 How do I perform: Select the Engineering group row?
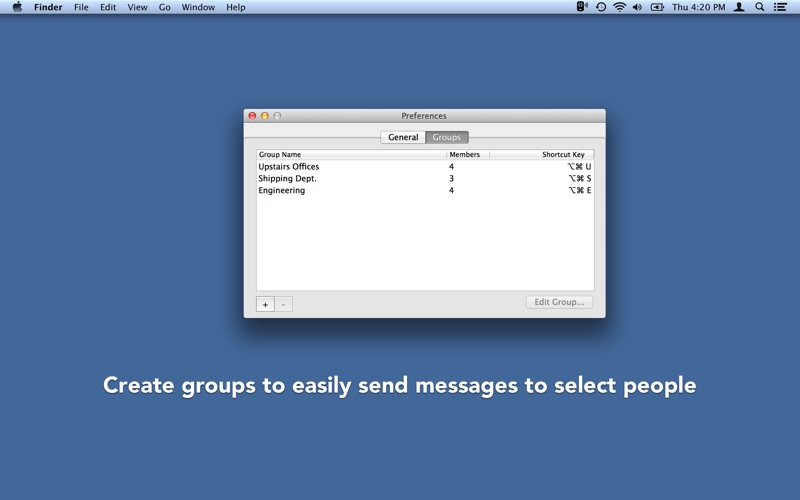click(425, 190)
